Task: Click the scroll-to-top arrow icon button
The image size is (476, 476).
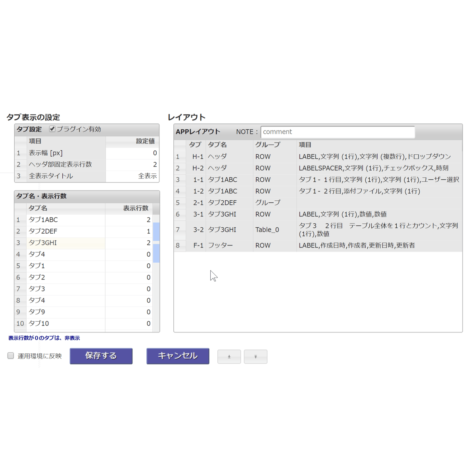Action: tap(255, 357)
